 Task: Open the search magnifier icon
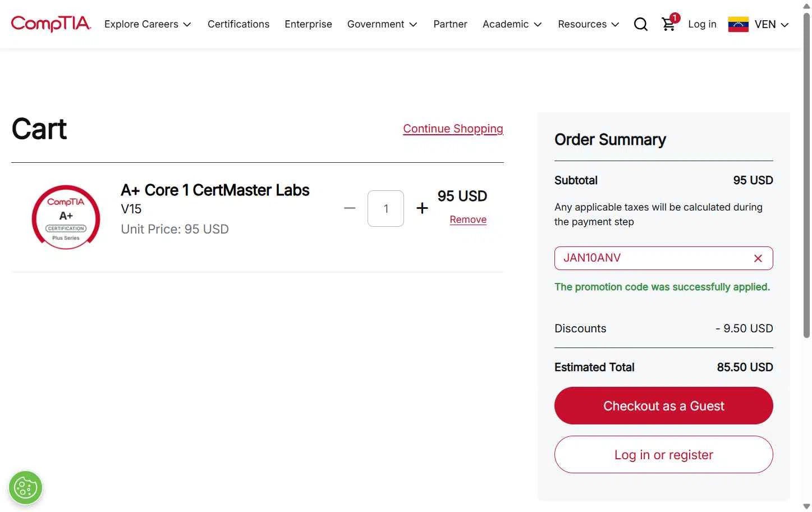click(640, 24)
